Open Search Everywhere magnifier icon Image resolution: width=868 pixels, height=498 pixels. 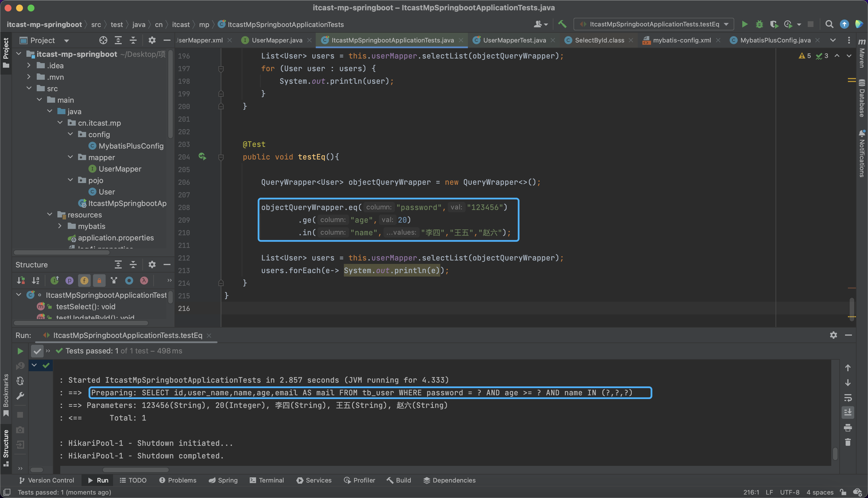point(829,24)
